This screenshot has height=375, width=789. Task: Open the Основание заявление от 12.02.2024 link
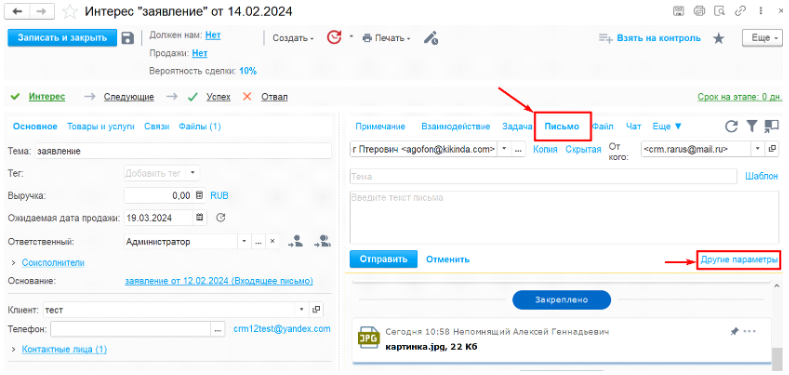219,280
